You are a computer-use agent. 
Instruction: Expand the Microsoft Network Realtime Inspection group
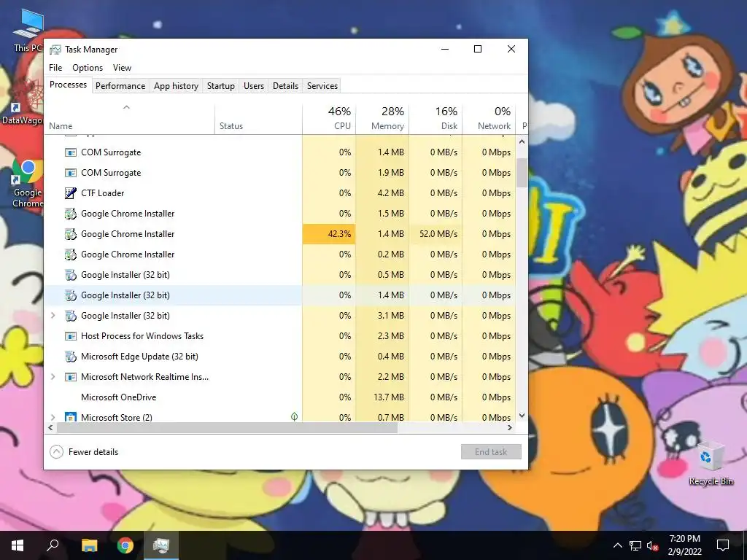[53, 377]
